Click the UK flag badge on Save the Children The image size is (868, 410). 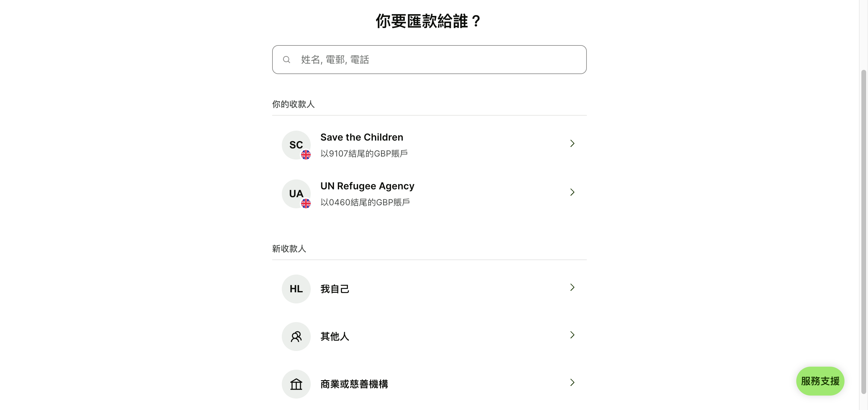click(x=306, y=155)
